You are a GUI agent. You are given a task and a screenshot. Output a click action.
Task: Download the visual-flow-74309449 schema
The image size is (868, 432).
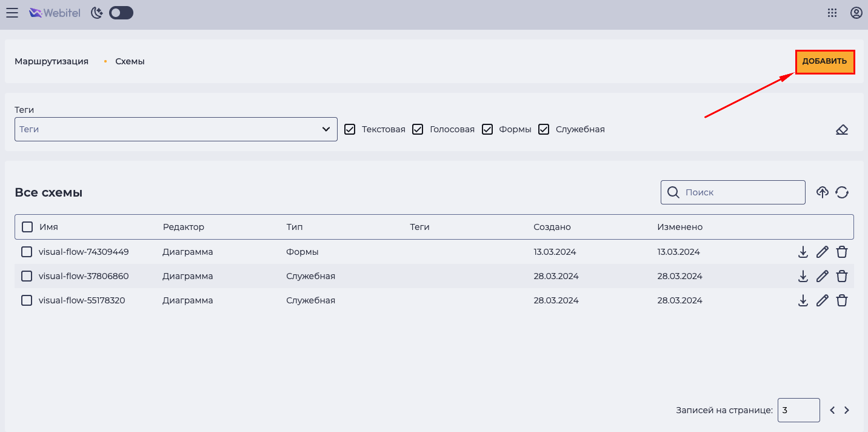803,252
